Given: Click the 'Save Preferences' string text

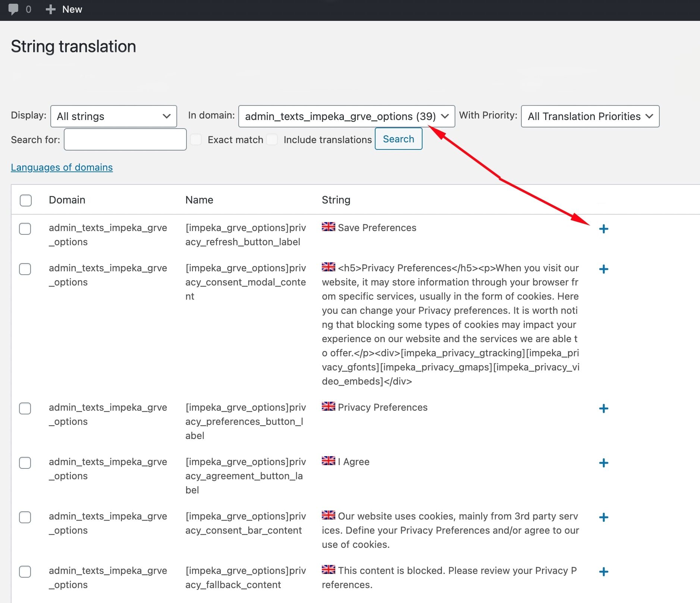Looking at the screenshot, I should pyautogui.click(x=377, y=228).
